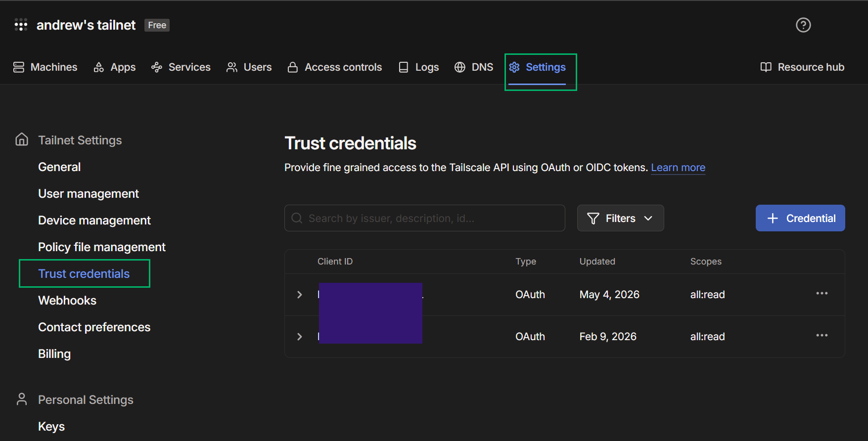
Task: Click the Apps shapes icon
Action: point(99,67)
